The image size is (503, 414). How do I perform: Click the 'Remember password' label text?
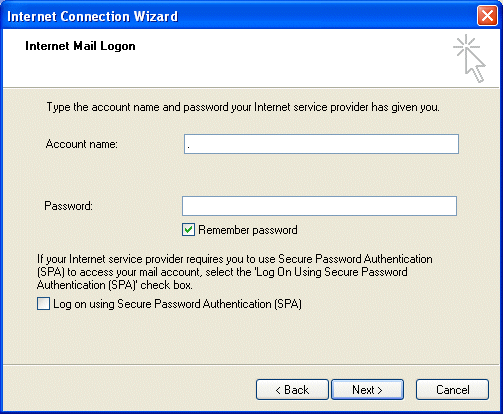tap(248, 230)
